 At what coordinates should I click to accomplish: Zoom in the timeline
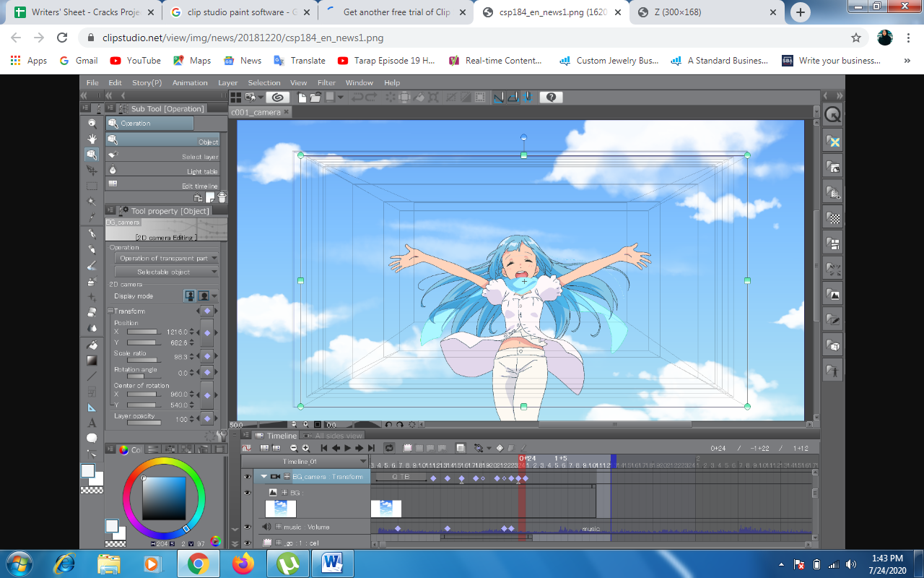[305, 448]
